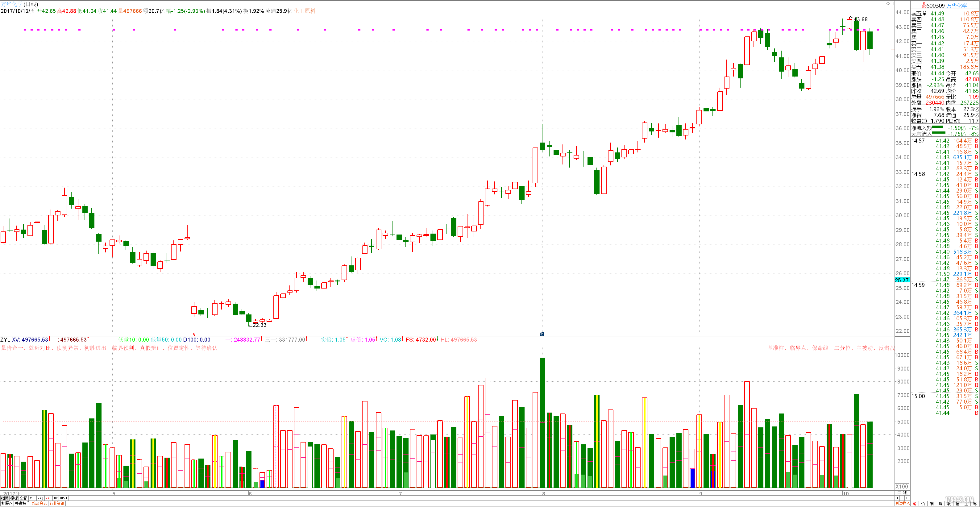
Task: Click the FS: 4732.00 indicator value
Action: tap(421, 340)
